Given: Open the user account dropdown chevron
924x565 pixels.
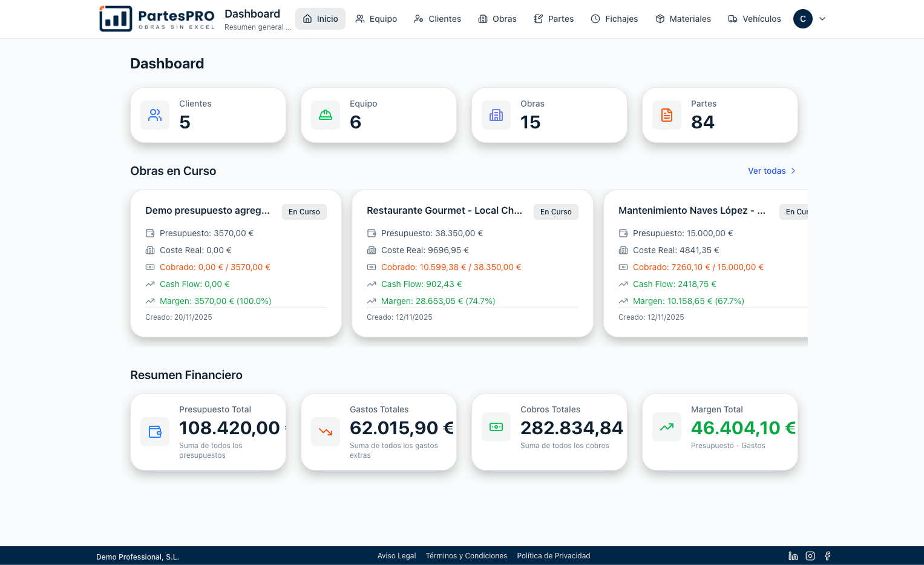Looking at the screenshot, I should [x=822, y=19].
